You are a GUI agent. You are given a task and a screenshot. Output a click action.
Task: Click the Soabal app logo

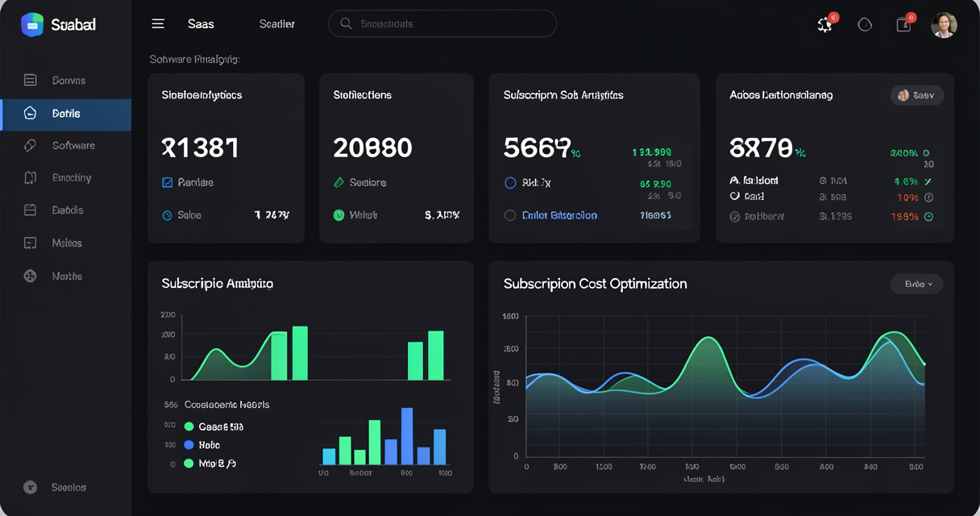coord(32,24)
